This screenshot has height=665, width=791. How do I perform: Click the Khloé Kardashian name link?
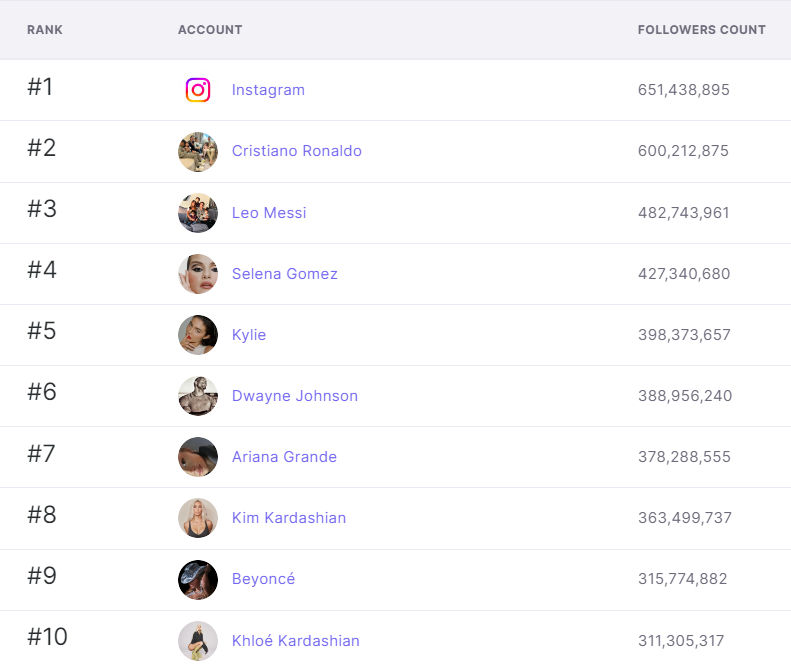tap(296, 641)
